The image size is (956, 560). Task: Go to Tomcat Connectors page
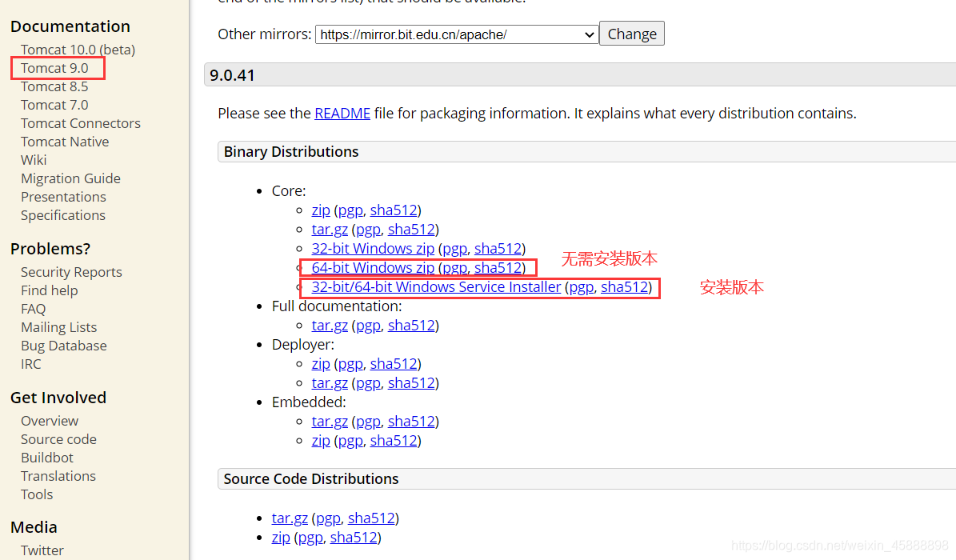pos(81,123)
